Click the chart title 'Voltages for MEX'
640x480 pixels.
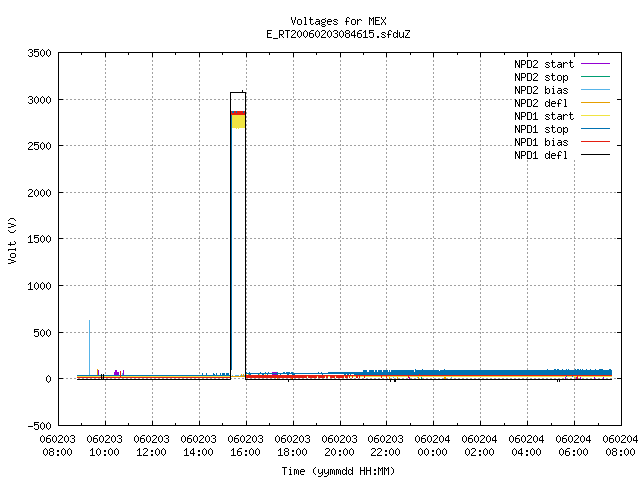338,21
